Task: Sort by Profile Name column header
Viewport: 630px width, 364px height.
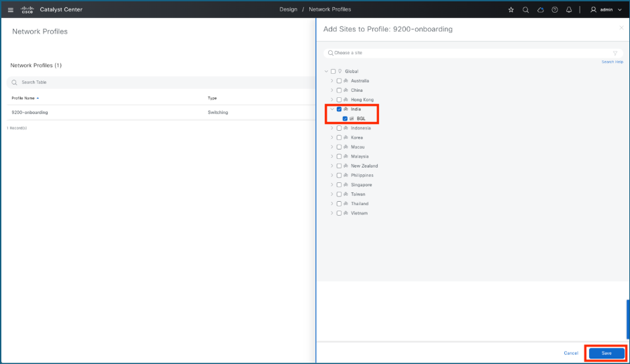Action: click(23, 98)
